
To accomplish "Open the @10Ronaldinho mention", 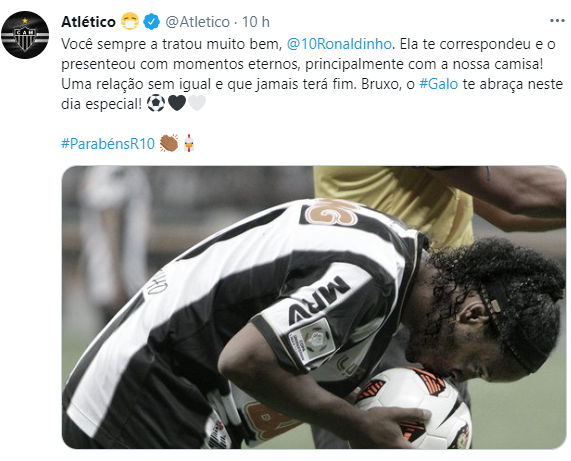I will (339, 44).
